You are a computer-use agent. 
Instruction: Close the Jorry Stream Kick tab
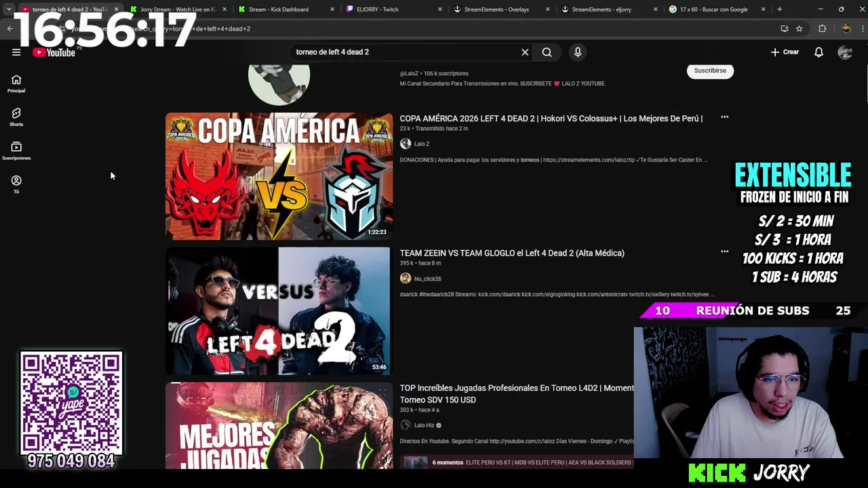(224, 9)
